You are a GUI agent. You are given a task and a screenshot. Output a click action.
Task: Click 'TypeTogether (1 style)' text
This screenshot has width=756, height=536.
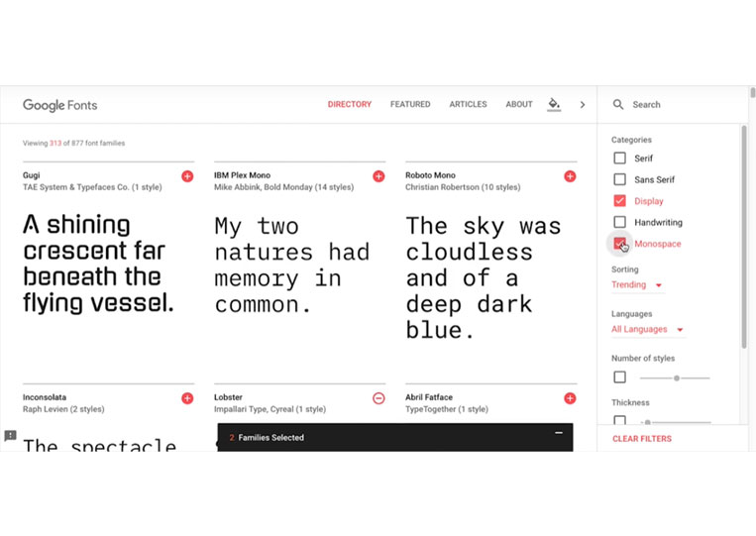(447, 409)
